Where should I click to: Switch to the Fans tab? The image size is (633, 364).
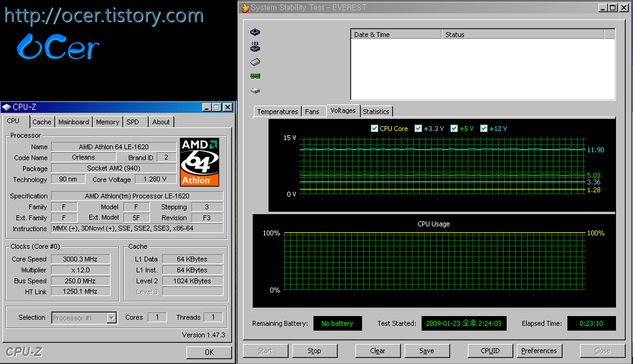click(x=312, y=112)
